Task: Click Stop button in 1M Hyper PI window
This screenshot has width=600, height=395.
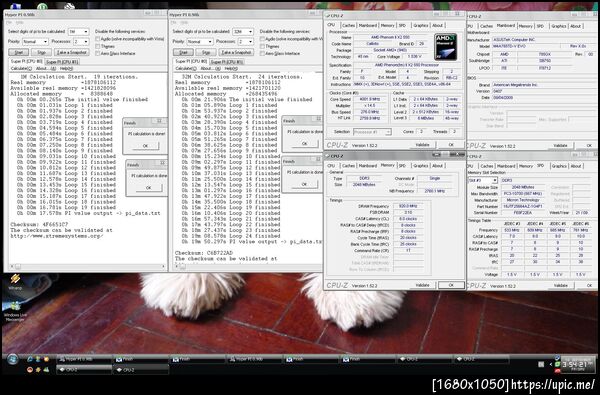Action: [x=41, y=52]
